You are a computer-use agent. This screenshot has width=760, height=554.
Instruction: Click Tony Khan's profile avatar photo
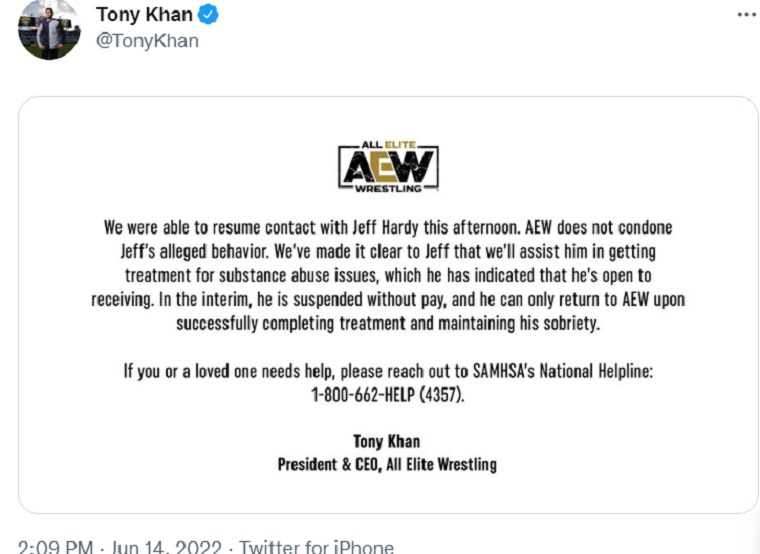click(48, 29)
